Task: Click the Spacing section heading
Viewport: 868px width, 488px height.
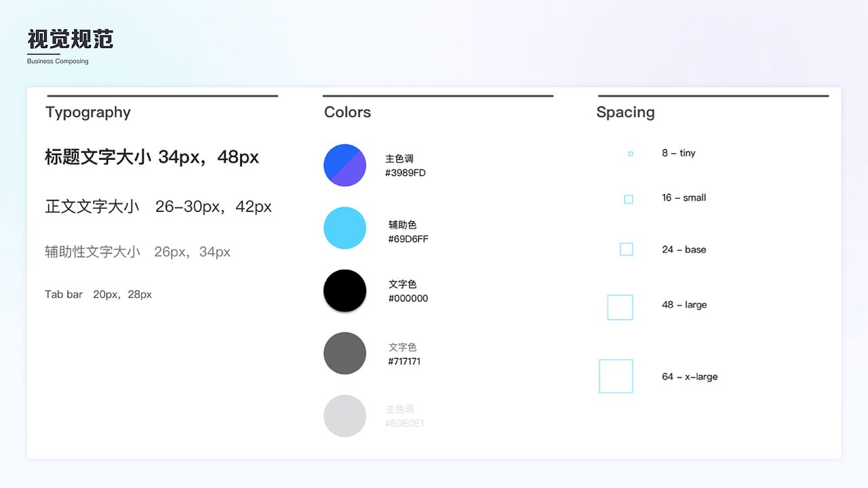Action: (625, 113)
